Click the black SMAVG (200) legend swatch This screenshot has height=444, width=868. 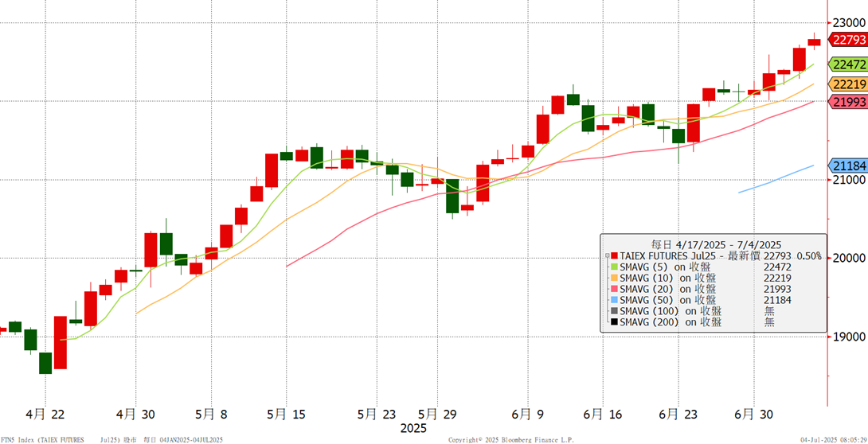click(614, 322)
